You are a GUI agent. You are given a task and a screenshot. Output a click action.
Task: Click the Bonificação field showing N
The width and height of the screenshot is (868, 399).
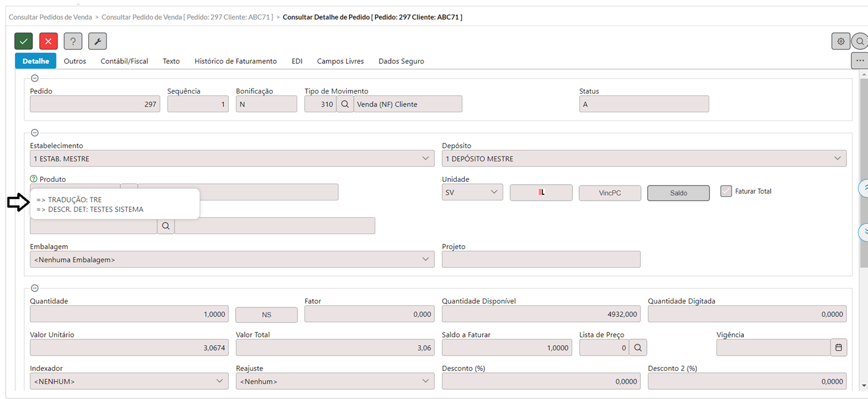pos(266,104)
